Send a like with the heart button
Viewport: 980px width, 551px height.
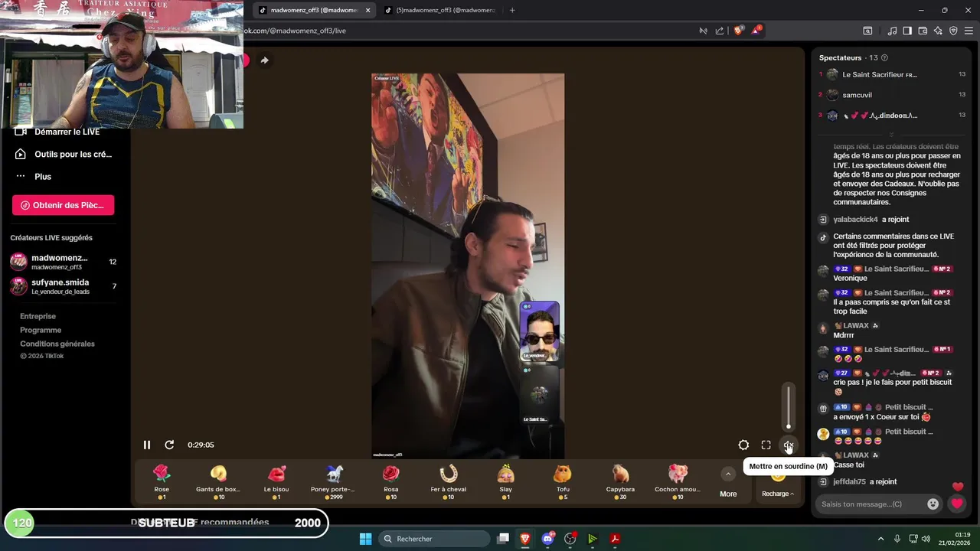point(956,504)
